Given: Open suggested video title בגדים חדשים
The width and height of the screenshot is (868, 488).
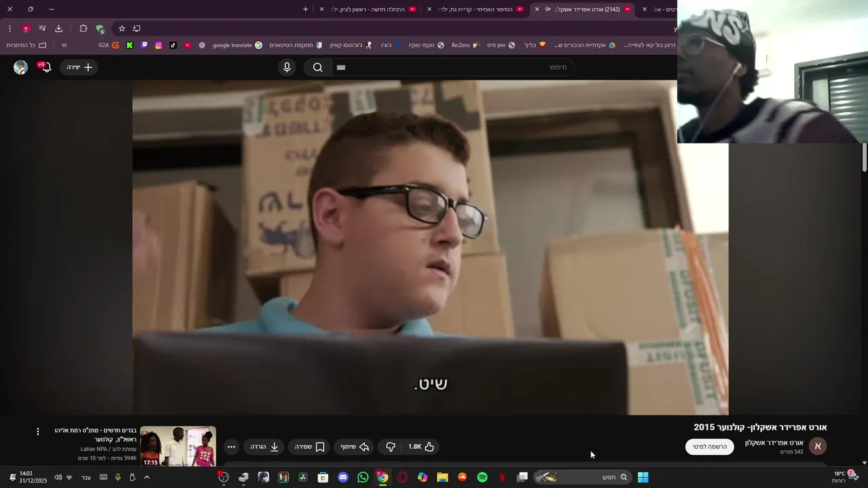Looking at the screenshot, I should (x=96, y=434).
